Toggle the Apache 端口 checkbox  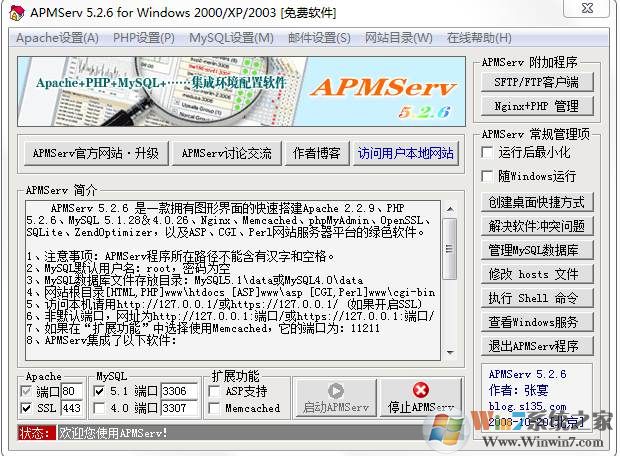pyautogui.click(x=26, y=391)
